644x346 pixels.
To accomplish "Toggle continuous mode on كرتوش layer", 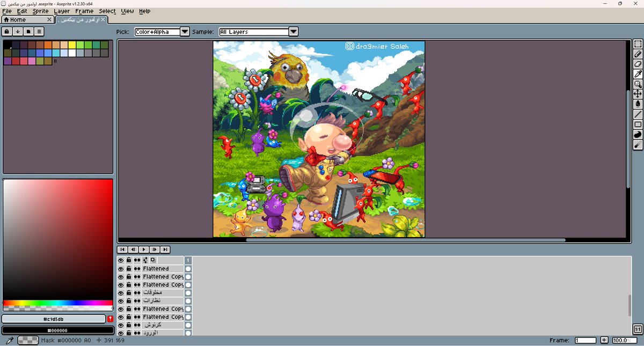I will coord(137,325).
